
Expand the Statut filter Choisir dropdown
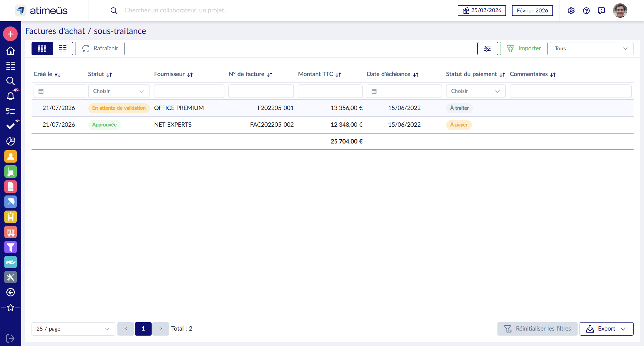point(119,91)
